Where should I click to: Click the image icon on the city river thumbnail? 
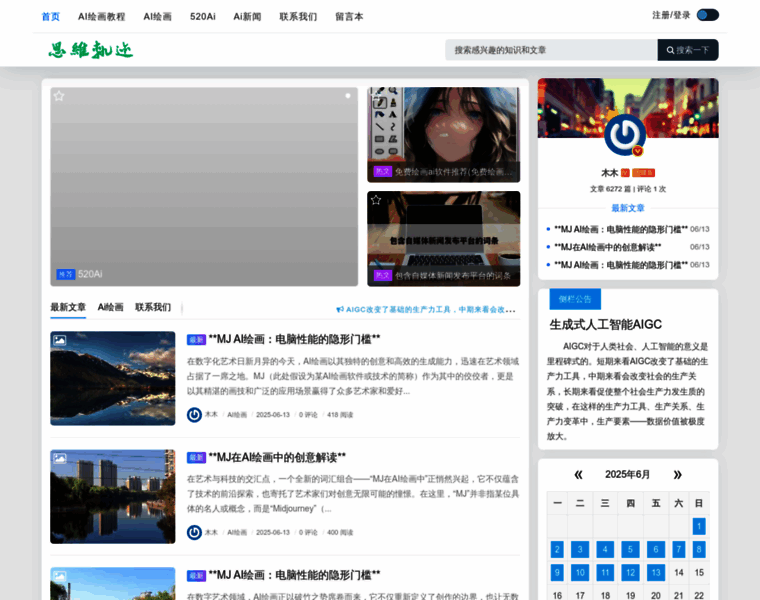pos(60,458)
